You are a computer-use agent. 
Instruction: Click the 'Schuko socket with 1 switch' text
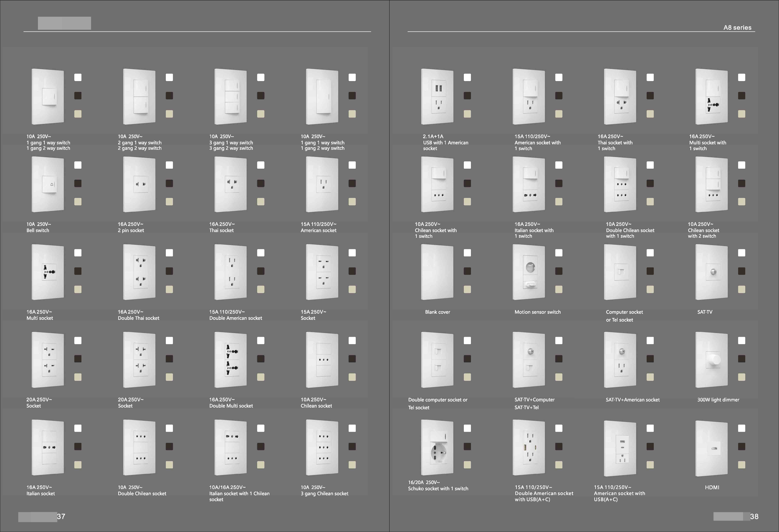click(x=438, y=489)
